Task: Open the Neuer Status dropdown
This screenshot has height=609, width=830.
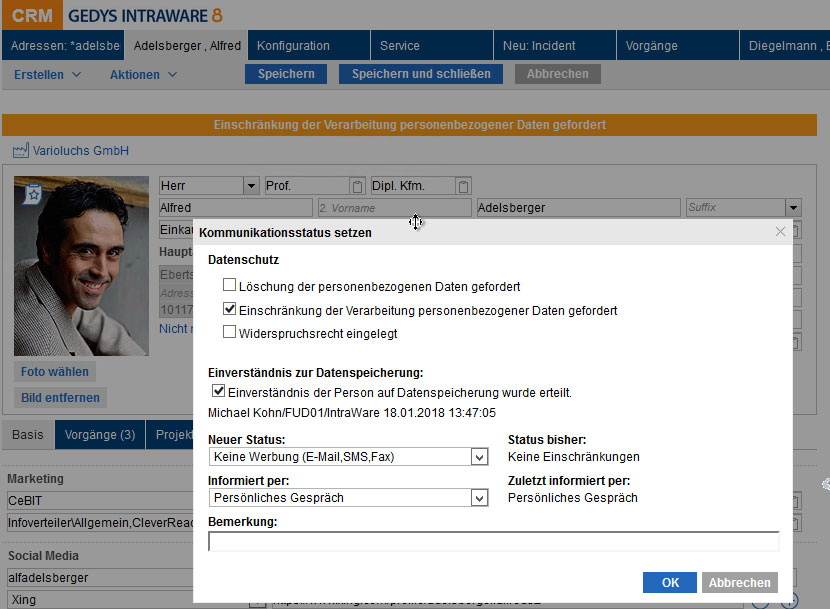Action: 479,457
